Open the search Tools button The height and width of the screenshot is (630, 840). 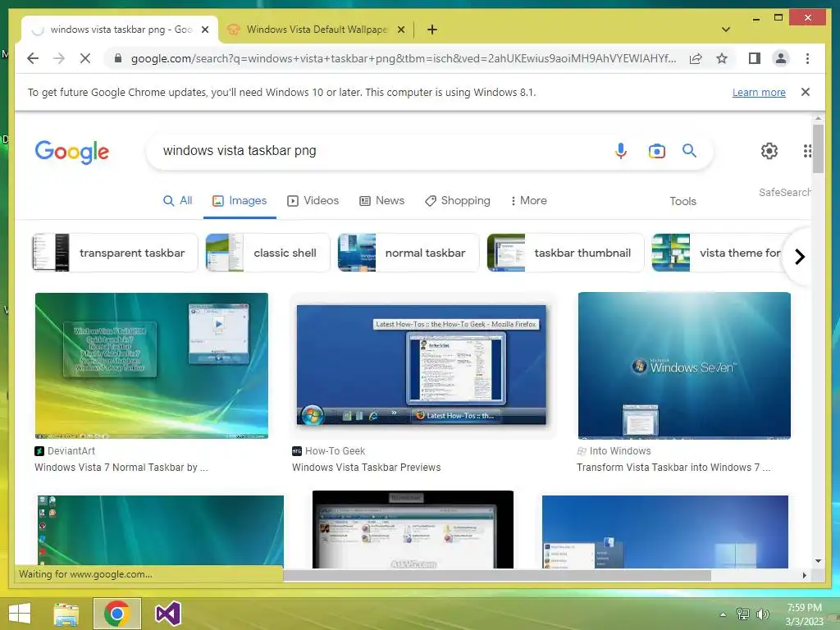coord(682,202)
